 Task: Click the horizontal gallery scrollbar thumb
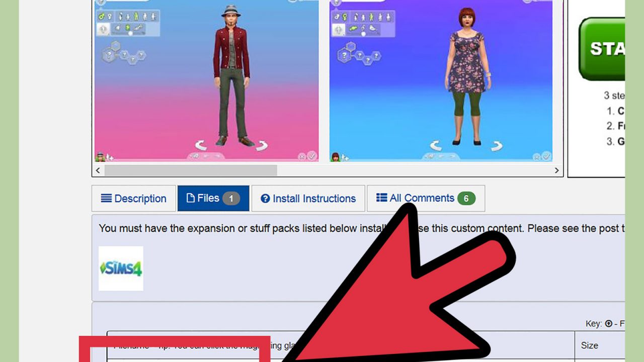(191, 170)
